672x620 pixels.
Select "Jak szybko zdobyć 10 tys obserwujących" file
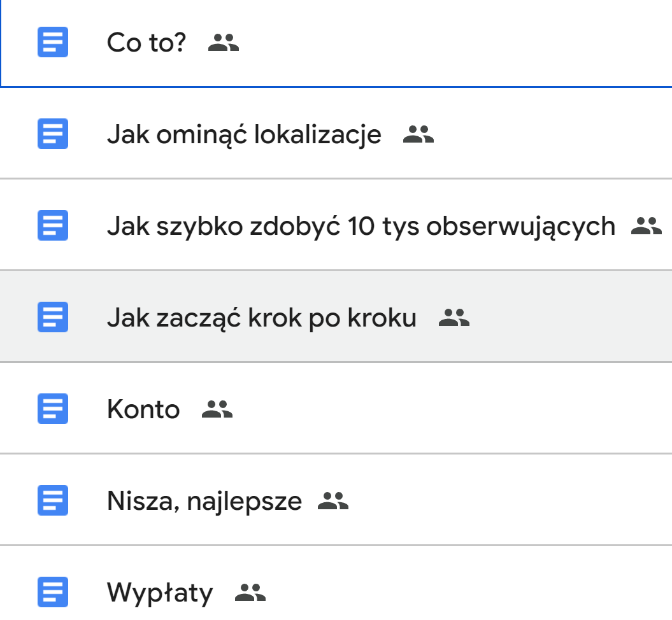point(361,226)
